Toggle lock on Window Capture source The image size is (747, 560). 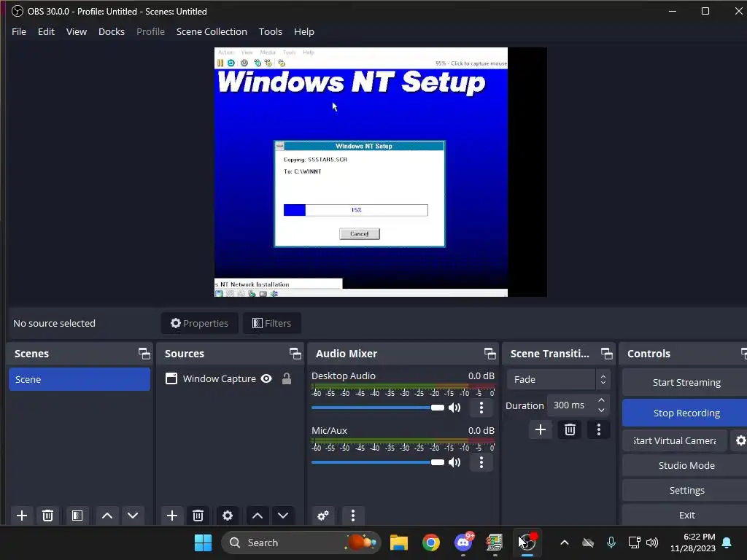click(x=286, y=378)
